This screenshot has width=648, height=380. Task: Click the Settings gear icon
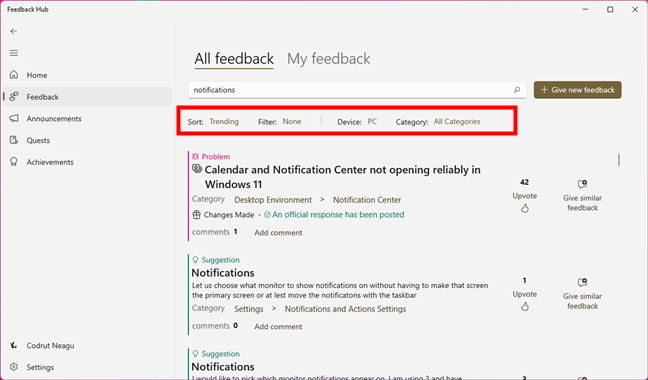14,367
